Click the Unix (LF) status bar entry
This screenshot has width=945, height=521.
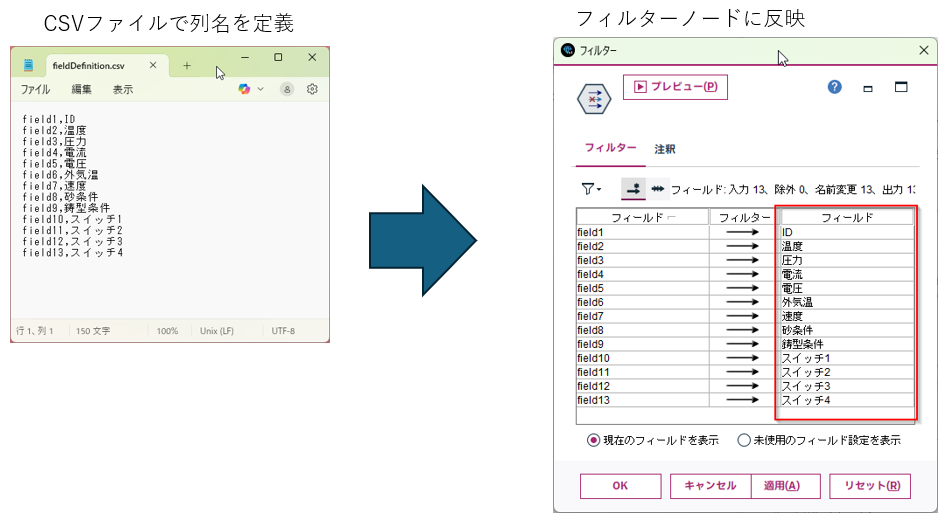coord(217,331)
